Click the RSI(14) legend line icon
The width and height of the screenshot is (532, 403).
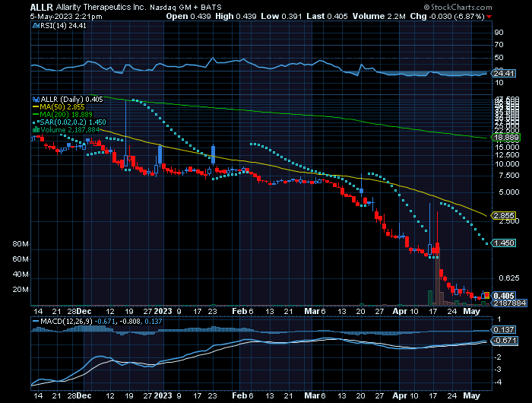tap(36, 26)
